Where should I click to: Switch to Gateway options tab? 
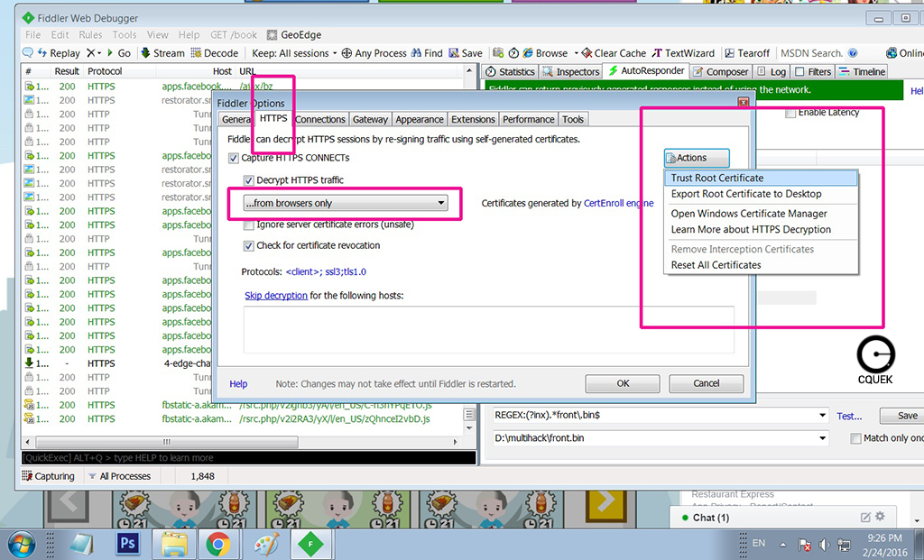370,119
